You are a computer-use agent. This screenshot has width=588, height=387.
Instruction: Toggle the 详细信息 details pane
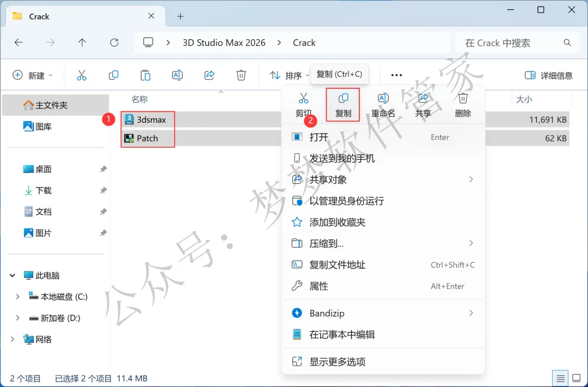(549, 75)
